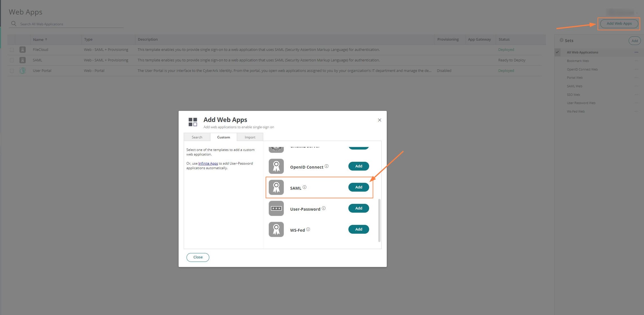The image size is (644, 315).
Task: Open the Infinite Apps link
Action: point(208,163)
